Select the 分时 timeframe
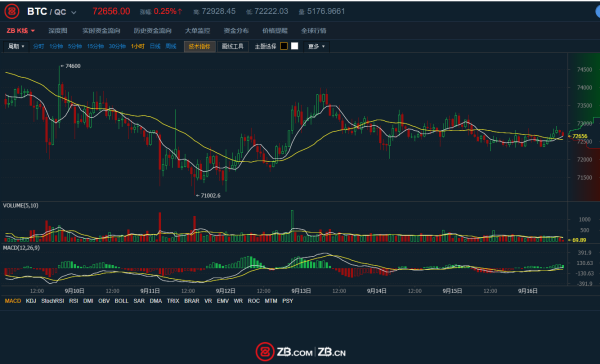Image resolution: width=600 pixels, height=364 pixels. tap(38, 46)
